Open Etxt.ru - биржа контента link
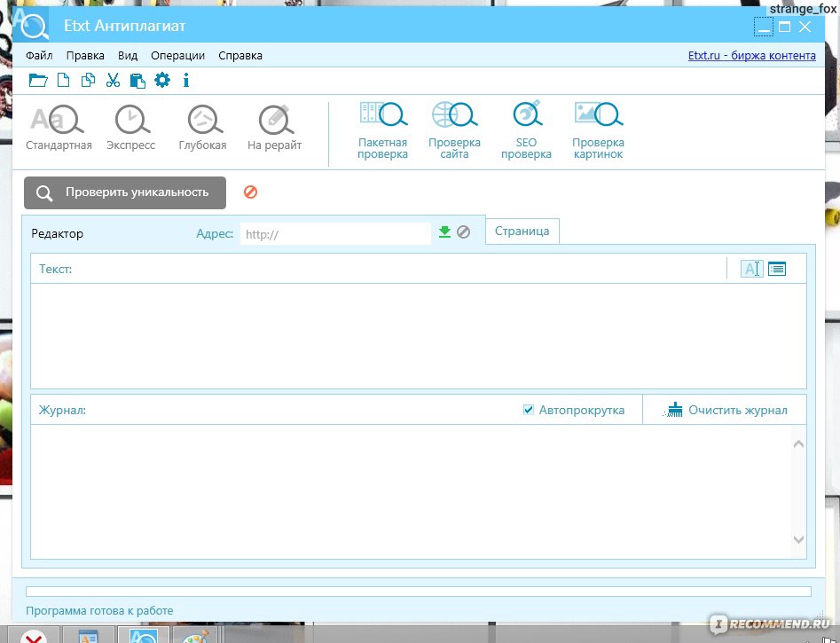Screen dimensions: 840x643 click(751, 56)
